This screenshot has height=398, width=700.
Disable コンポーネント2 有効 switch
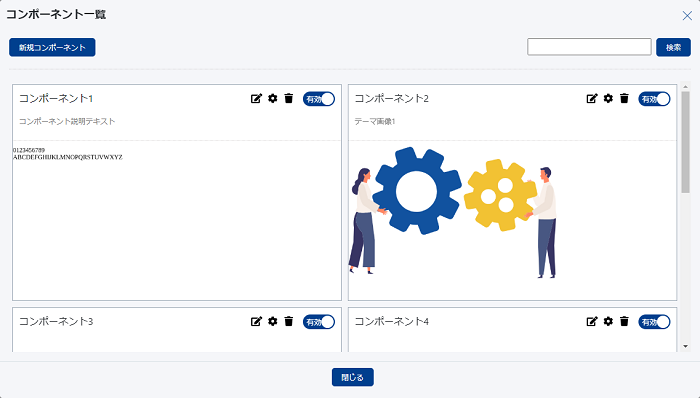(654, 99)
